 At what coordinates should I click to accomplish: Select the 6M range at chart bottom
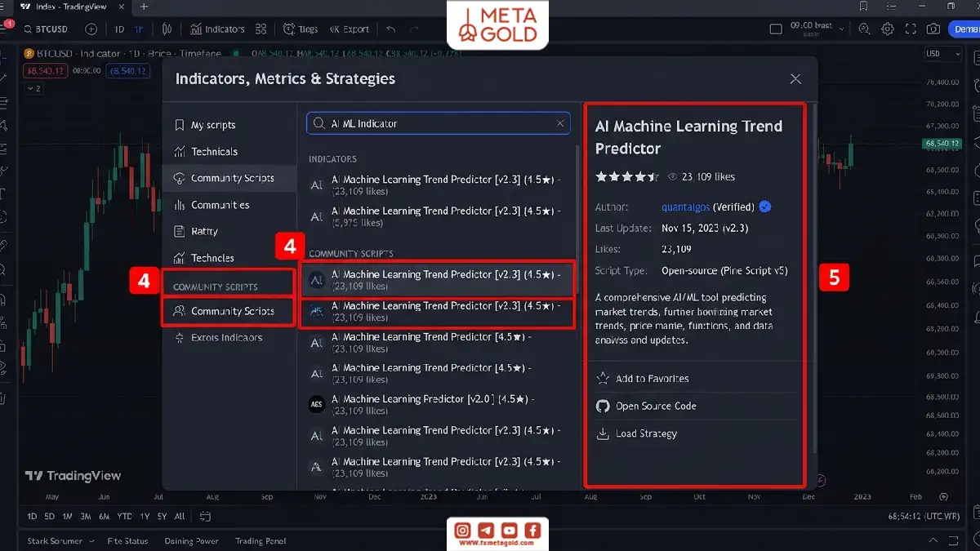(105, 517)
